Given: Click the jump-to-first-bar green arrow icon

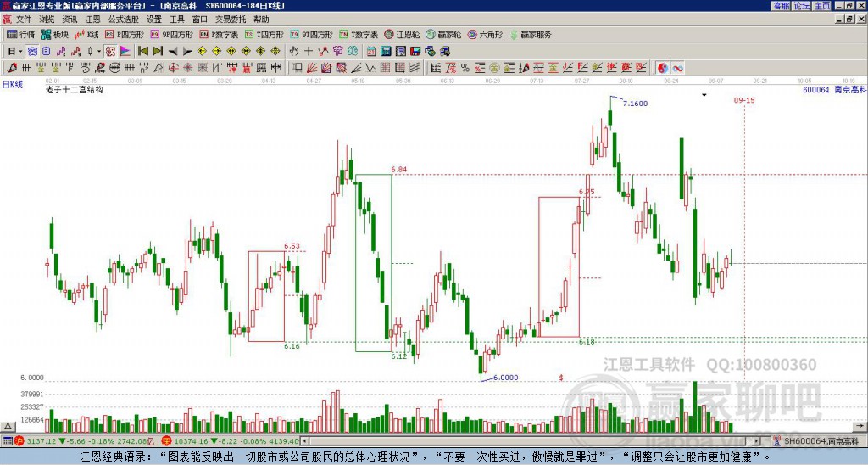Looking at the screenshot, I should click(x=142, y=52).
